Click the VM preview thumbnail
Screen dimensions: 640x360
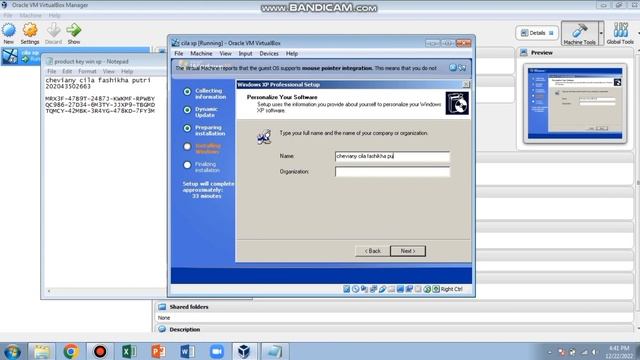(575, 103)
